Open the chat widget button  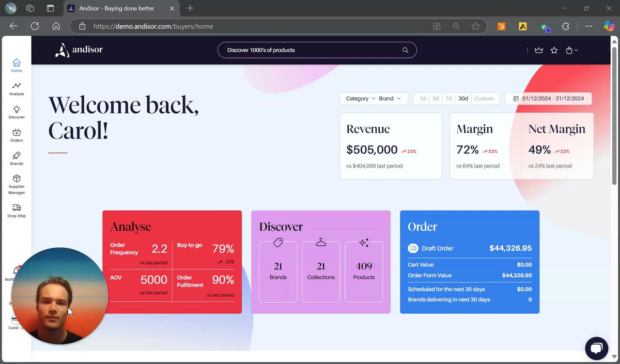pyautogui.click(x=596, y=349)
